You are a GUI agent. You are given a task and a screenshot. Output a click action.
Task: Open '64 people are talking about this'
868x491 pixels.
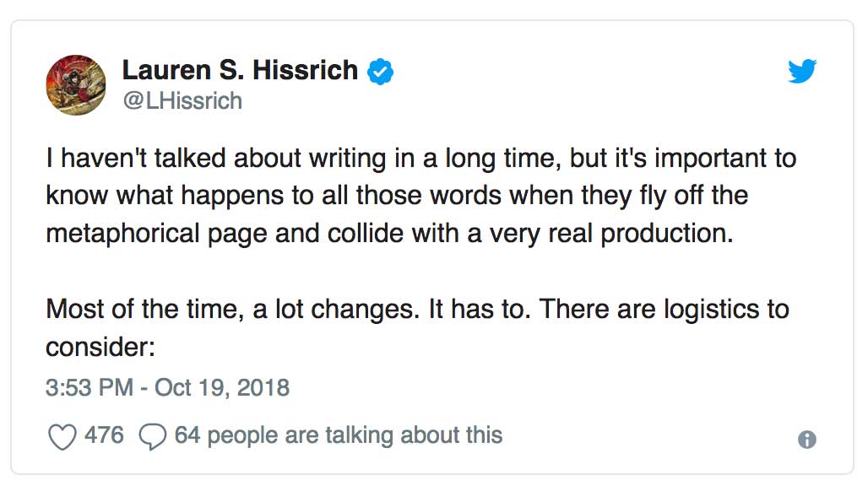(x=339, y=435)
